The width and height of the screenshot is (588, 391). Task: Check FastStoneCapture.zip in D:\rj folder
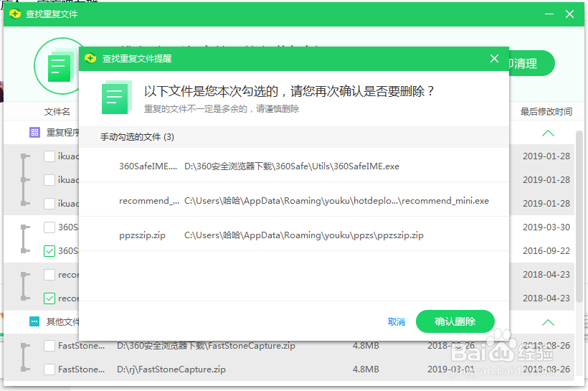point(49,369)
